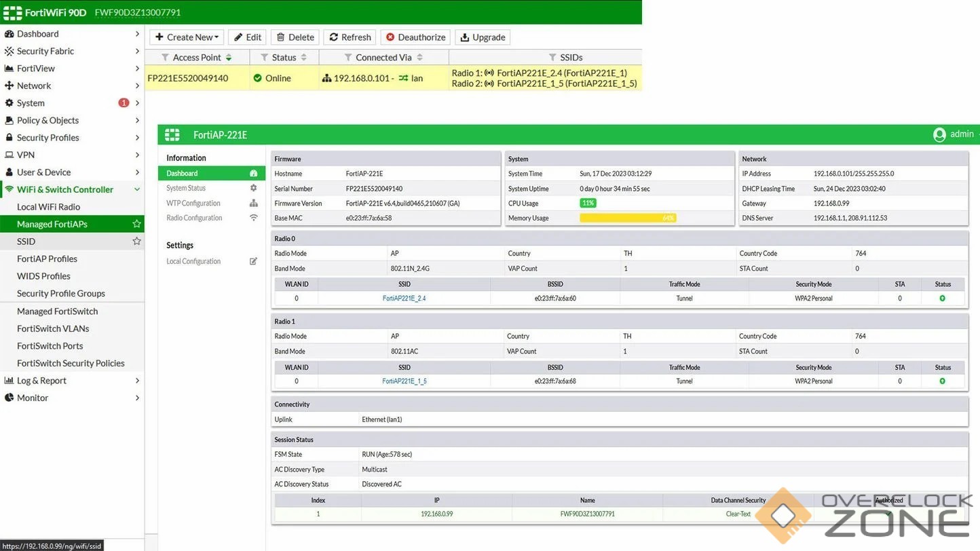Image resolution: width=980 pixels, height=551 pixels.
Task: Expand the FortiView chevron
Action: [x=137, y=69]
